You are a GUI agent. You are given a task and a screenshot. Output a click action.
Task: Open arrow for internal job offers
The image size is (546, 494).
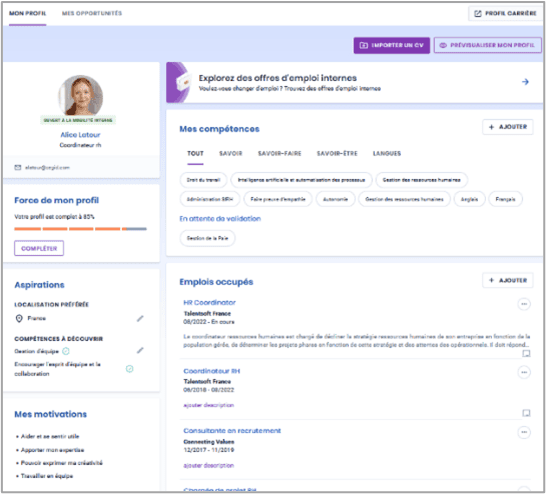click(x=525, y=82)
